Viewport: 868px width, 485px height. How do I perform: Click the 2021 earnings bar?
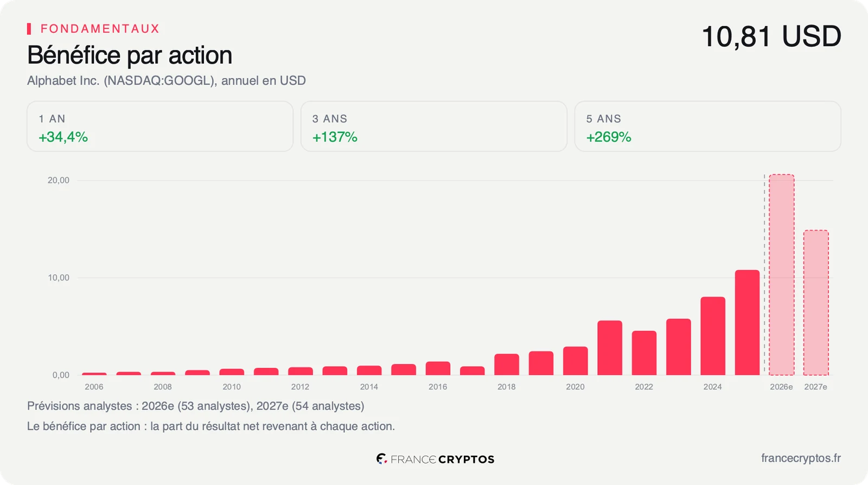tap(610, 348)
